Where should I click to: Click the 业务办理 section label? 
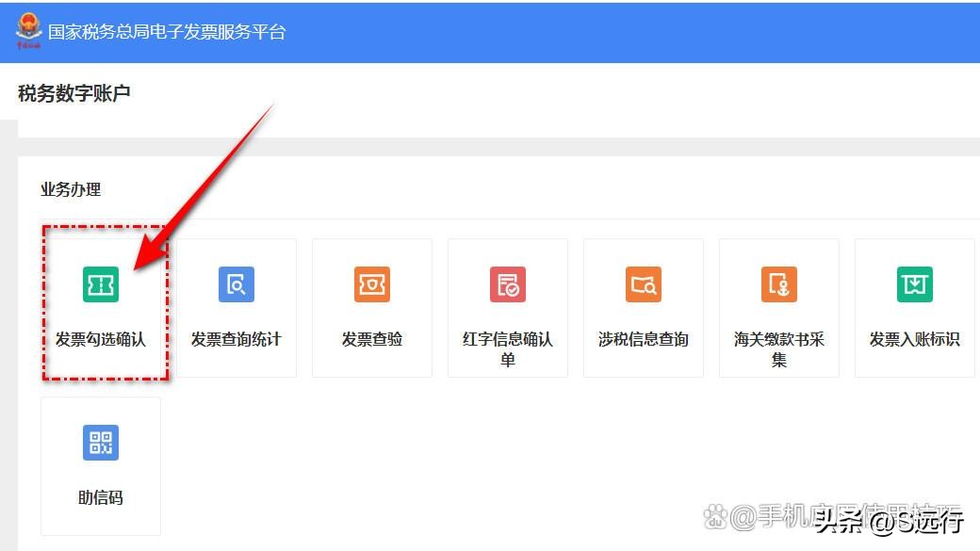click(73, 189)
